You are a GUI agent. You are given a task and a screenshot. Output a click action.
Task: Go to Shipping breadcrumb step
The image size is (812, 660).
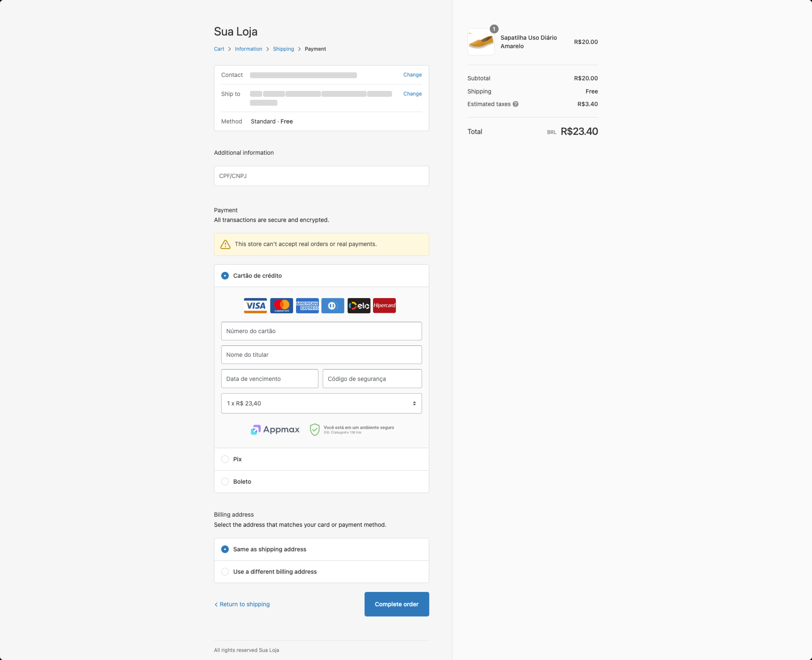[283, 49]
